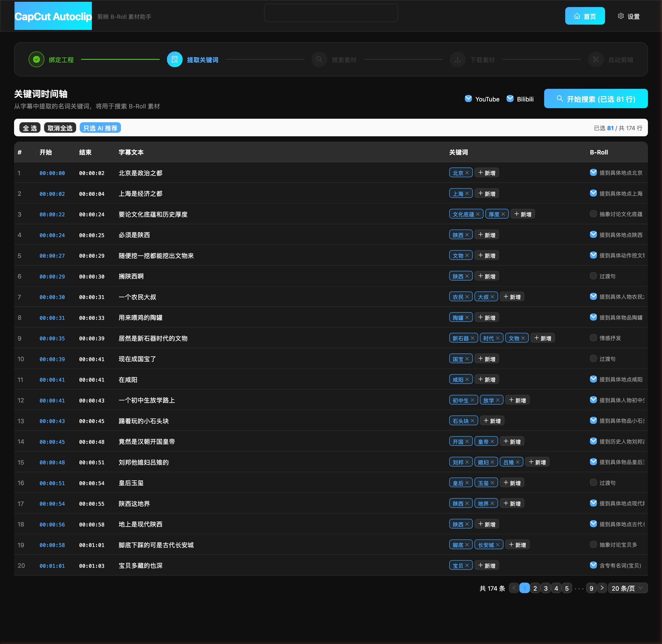
Task: Open settings via the gear icon
Action: (620, 16)
